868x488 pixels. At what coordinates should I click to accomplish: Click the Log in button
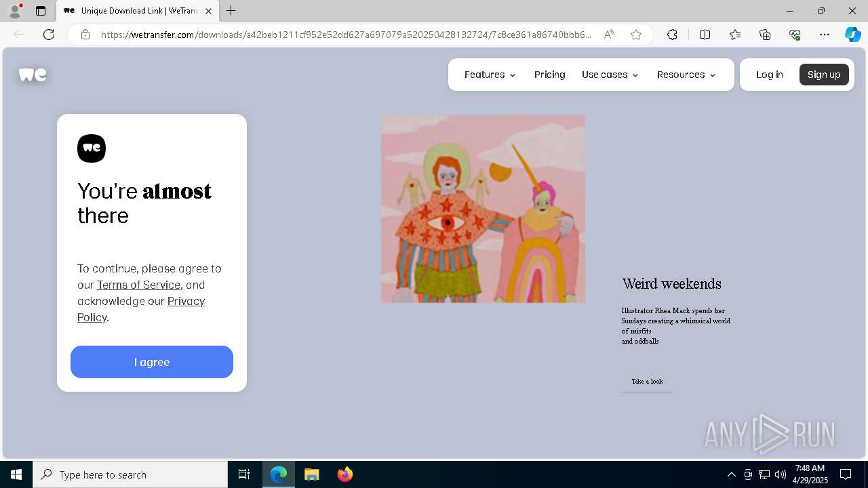click(770, 75)
